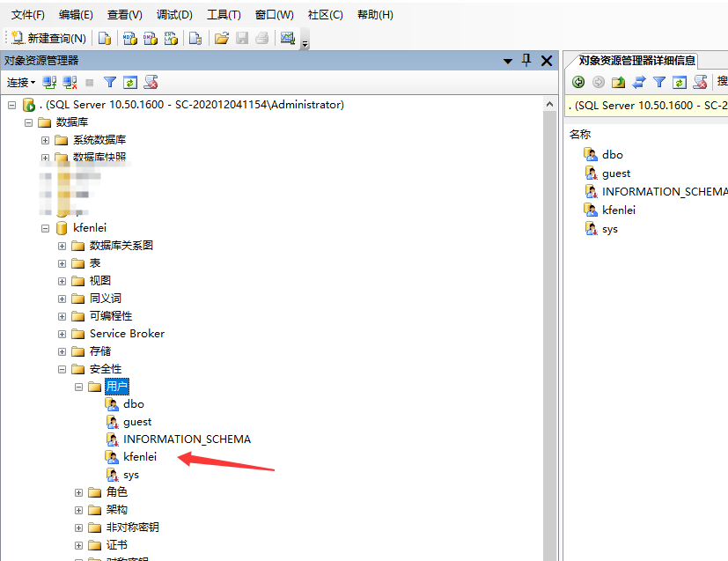
Task: Open the 调试(D) menu
Action: tap(174, 15)
